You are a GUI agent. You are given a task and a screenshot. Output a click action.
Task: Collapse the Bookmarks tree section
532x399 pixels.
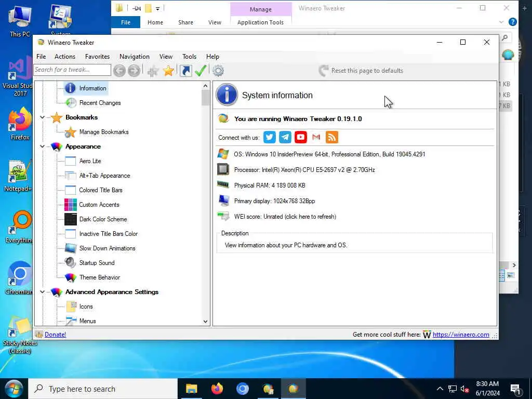point(43,117)
